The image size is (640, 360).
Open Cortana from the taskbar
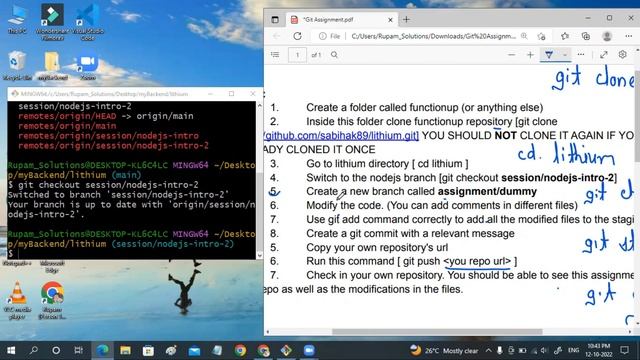pos(56,350)
